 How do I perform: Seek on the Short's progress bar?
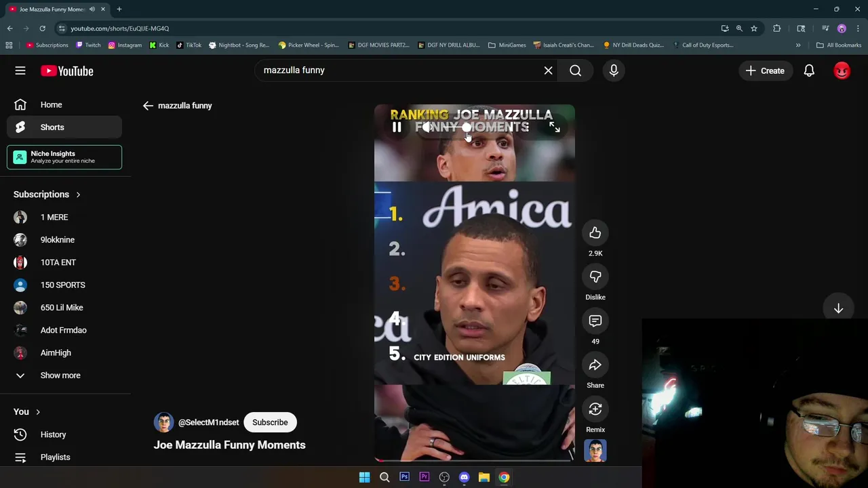point(474,460)
